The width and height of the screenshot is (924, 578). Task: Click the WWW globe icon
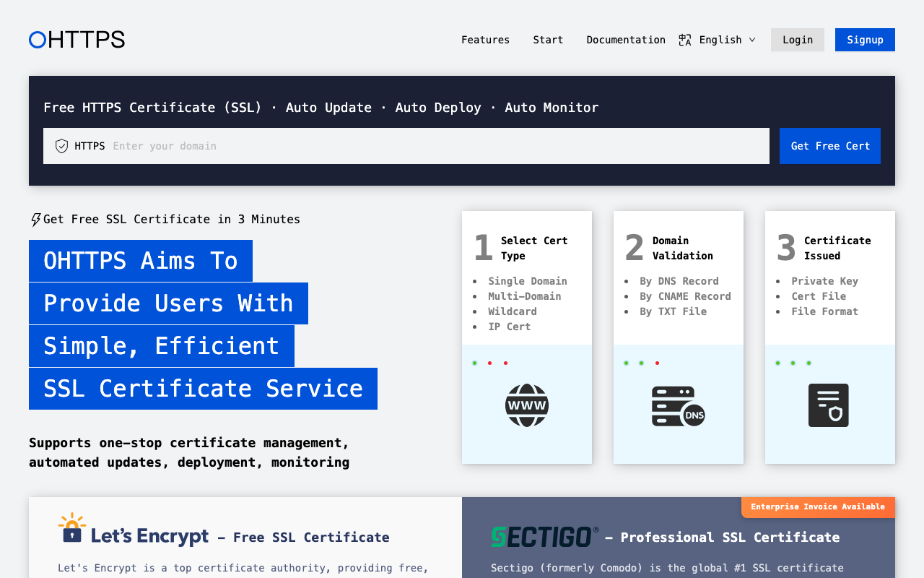527,405
